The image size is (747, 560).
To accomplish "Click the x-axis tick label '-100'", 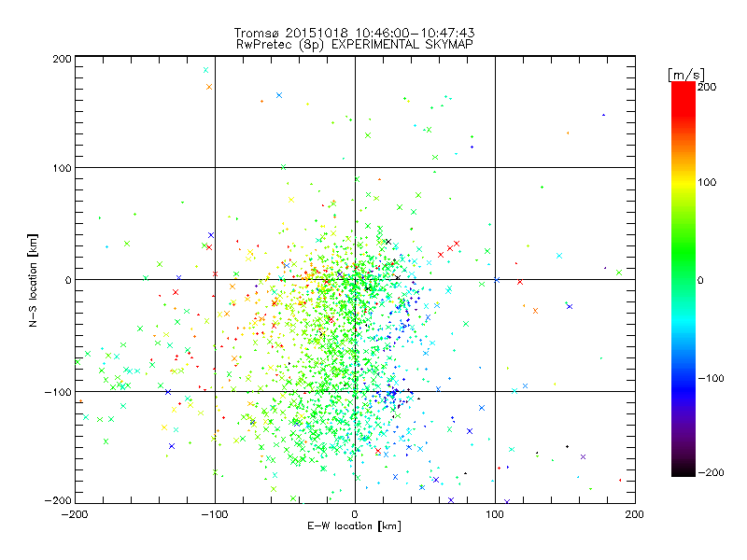I will [215, 514].
